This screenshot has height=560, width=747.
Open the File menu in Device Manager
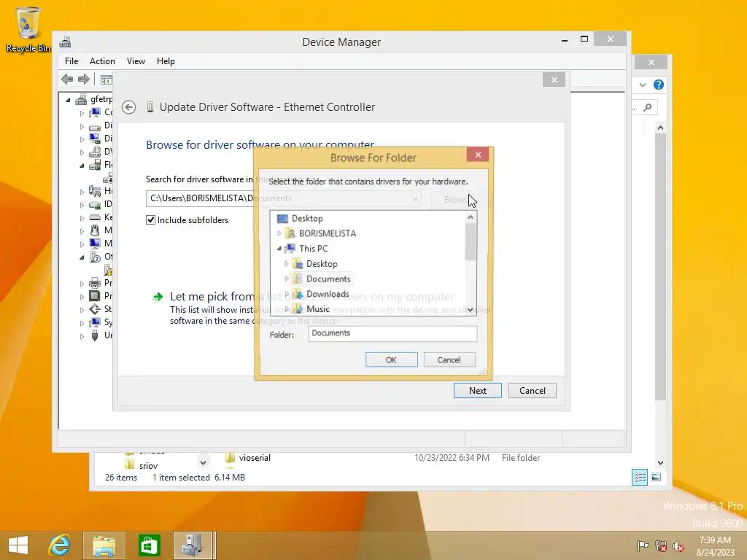[71, 61]
